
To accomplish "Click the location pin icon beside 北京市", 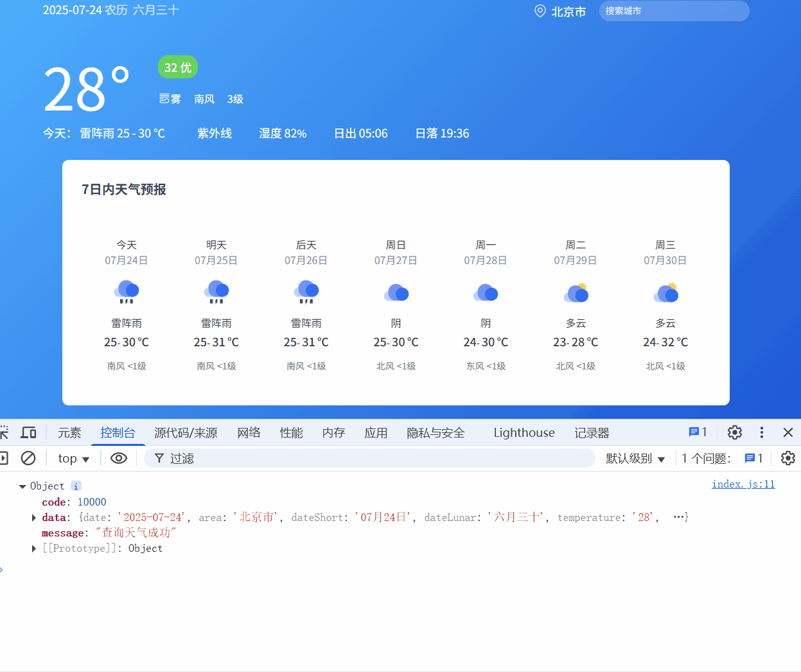I will tap(540, 11).
